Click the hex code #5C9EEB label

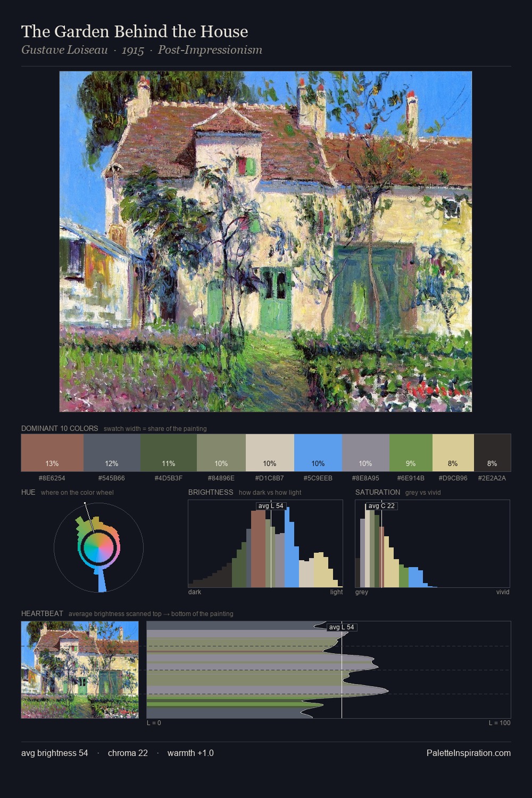[x=318, y=478]
